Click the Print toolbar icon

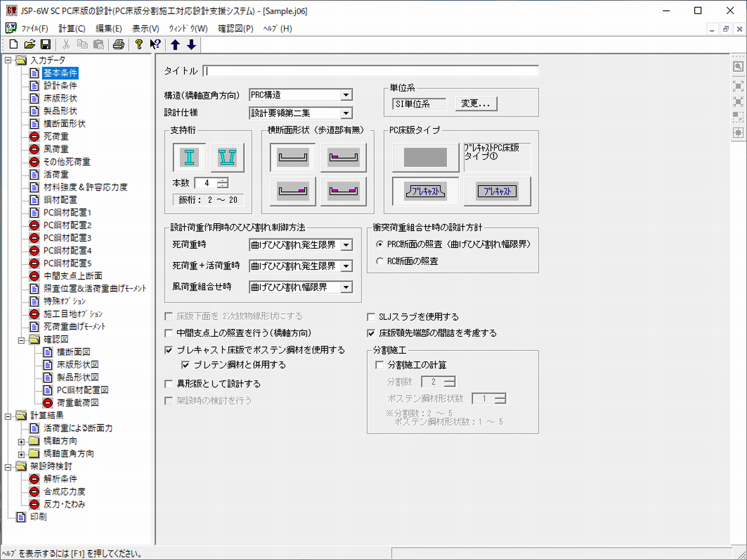[x=119, y=44]
